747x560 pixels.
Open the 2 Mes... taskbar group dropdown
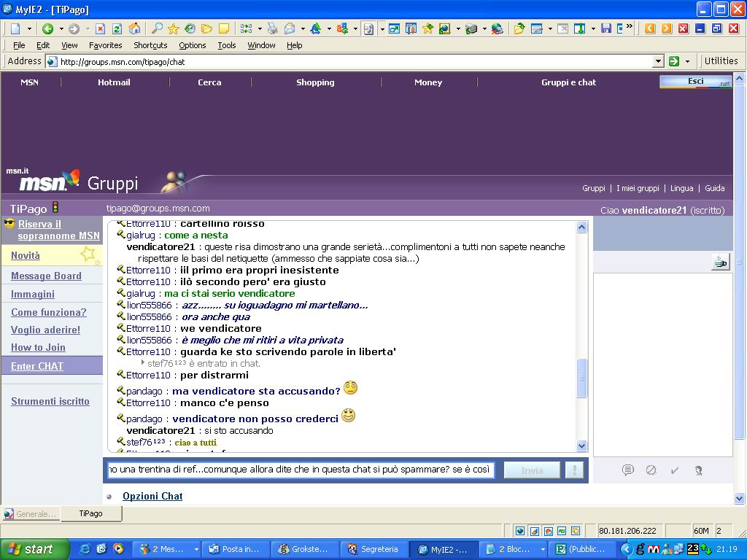tap(196, 549)
